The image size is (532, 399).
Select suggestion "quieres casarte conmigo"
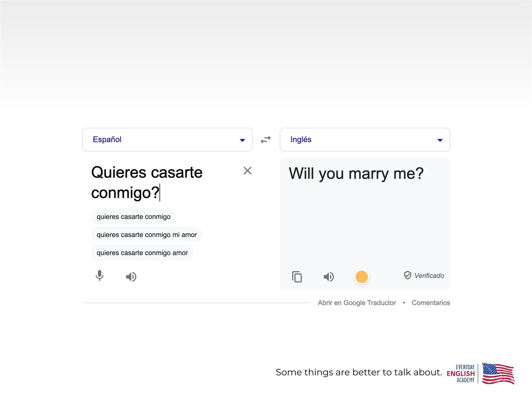tap(133, 217)
